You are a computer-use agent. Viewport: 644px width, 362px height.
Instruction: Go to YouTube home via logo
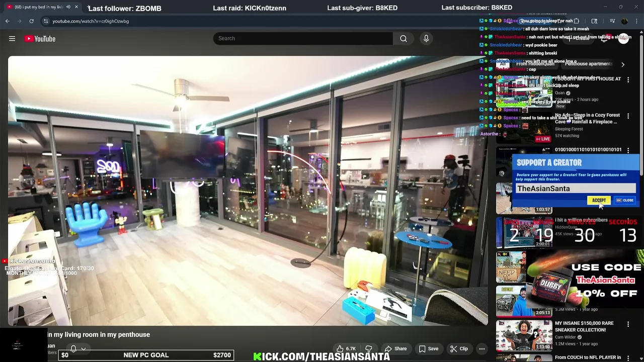tap(40, 39)
